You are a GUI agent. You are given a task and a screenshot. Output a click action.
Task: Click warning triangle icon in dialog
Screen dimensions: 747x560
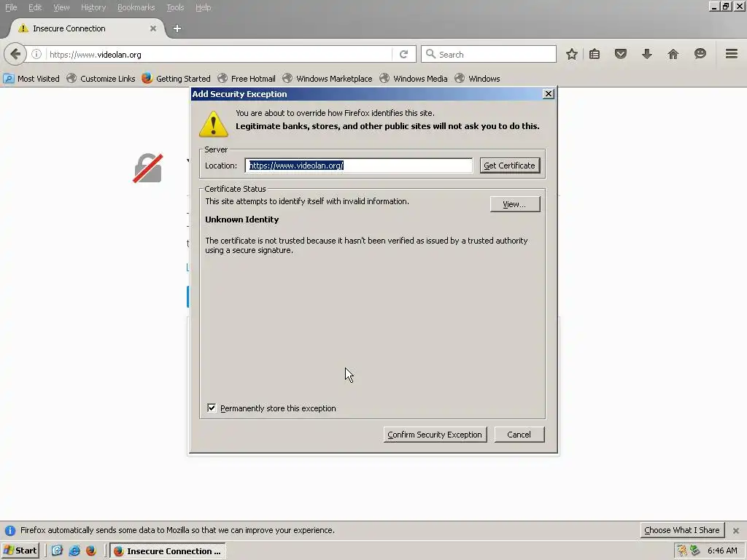214,124
